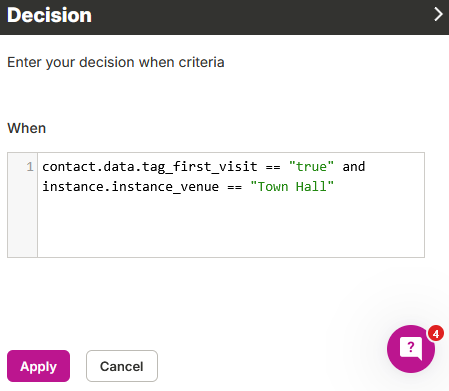
Task: Click contact.data.tag_first_visit in the editor
Action: point(150,167)
